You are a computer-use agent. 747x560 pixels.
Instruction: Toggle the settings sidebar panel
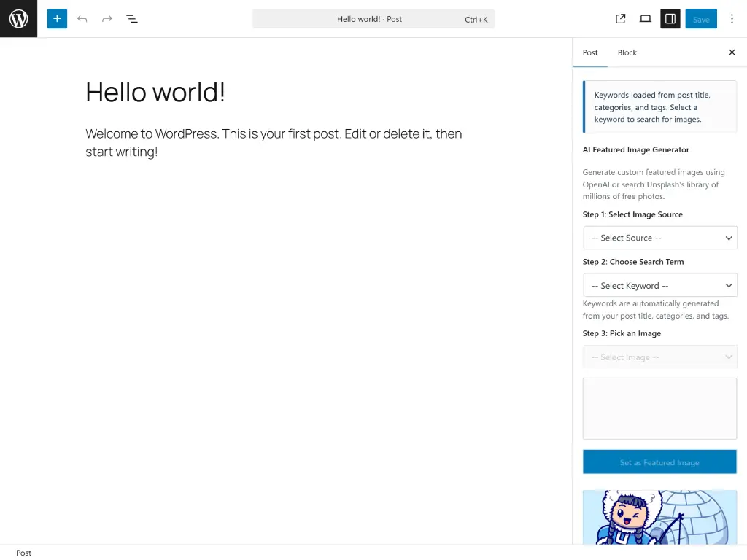pos(670,19)
